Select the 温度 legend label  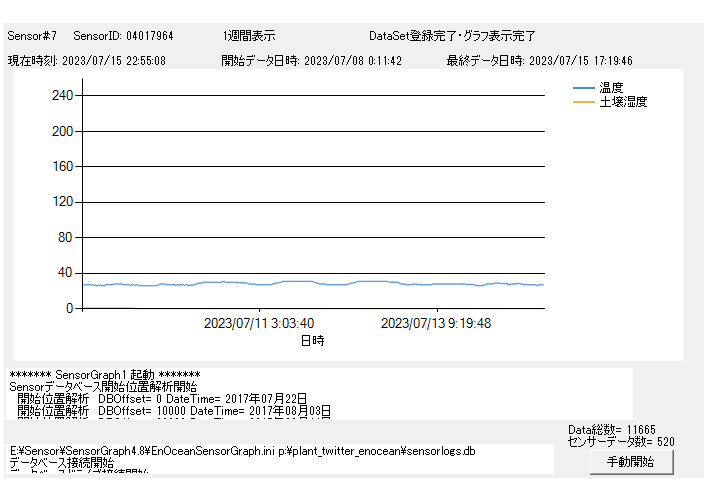click(612, 88)
